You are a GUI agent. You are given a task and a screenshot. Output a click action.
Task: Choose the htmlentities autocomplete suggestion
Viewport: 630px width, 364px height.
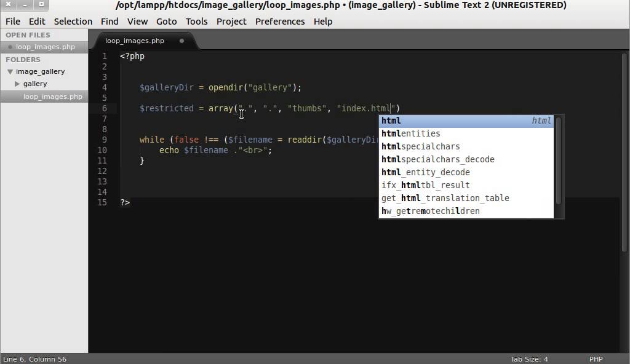tap(466, 133)
